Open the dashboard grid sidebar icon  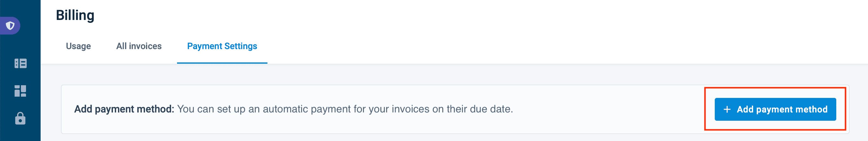tap(20, 91)
